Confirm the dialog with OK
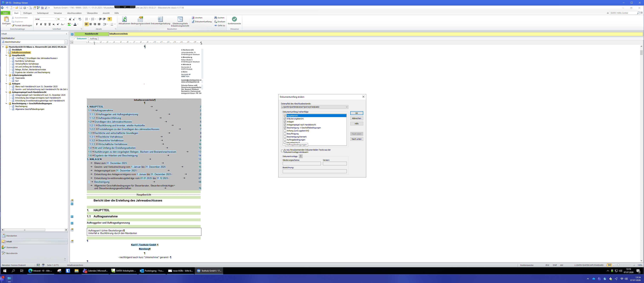Viewport: 644px width, 283px height. (356, 113)
